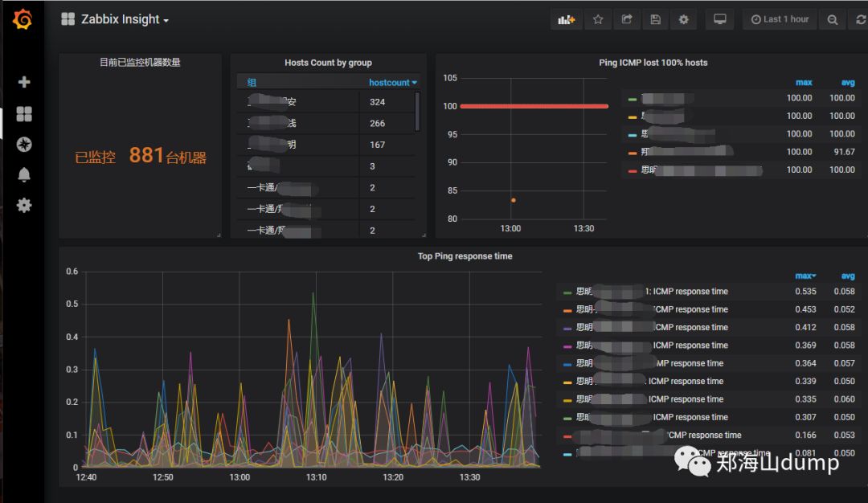Open the Last 1 hour time picker
This screenshot has width=868, height=503.
[780, 19]
